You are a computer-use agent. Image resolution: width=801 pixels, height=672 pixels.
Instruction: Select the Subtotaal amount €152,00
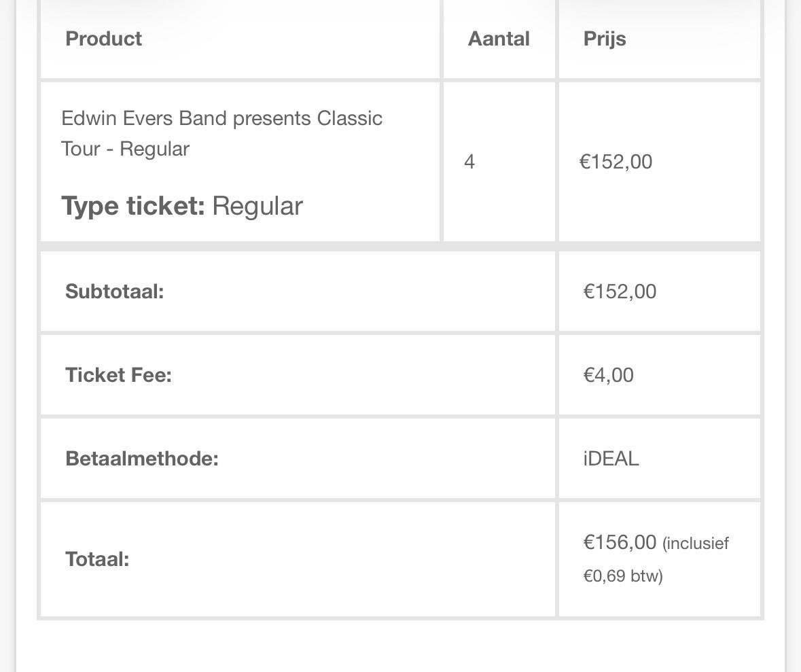point(620,291)
